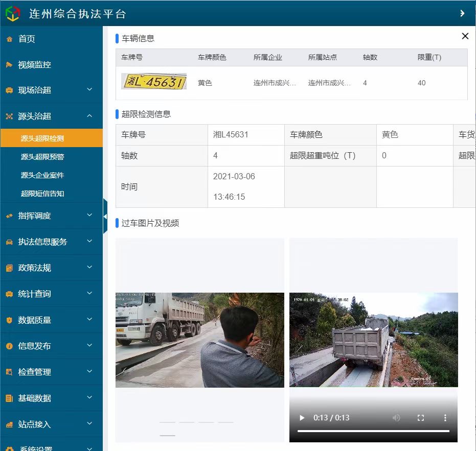This screenshot has width=476, height=451.
Task: Expand the 现场治超 menu
Action: pos(89,90)
